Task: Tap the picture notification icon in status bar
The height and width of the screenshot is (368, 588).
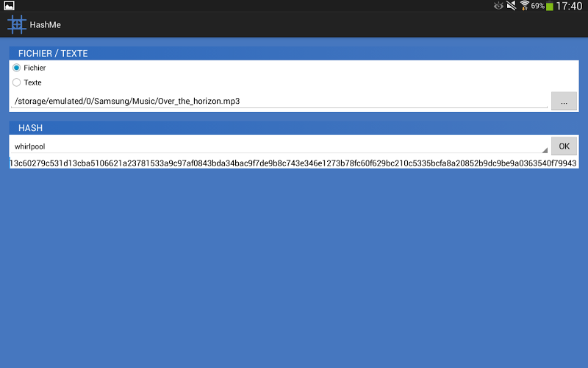Action: (10, 6)
